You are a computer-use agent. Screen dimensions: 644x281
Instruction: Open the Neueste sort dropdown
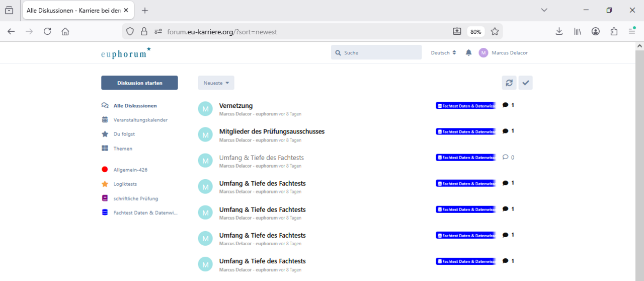coord(216,83)
